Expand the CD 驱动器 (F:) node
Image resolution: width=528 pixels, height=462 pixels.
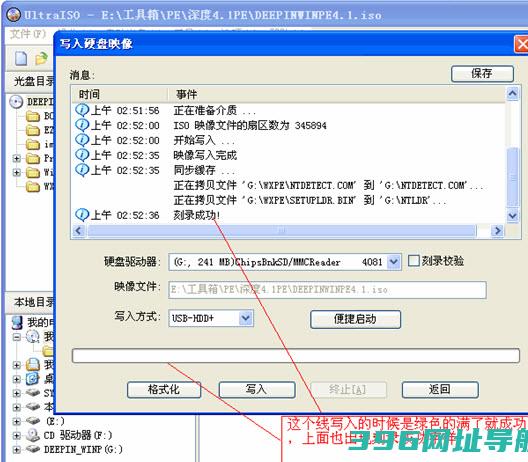coord(16,436)
